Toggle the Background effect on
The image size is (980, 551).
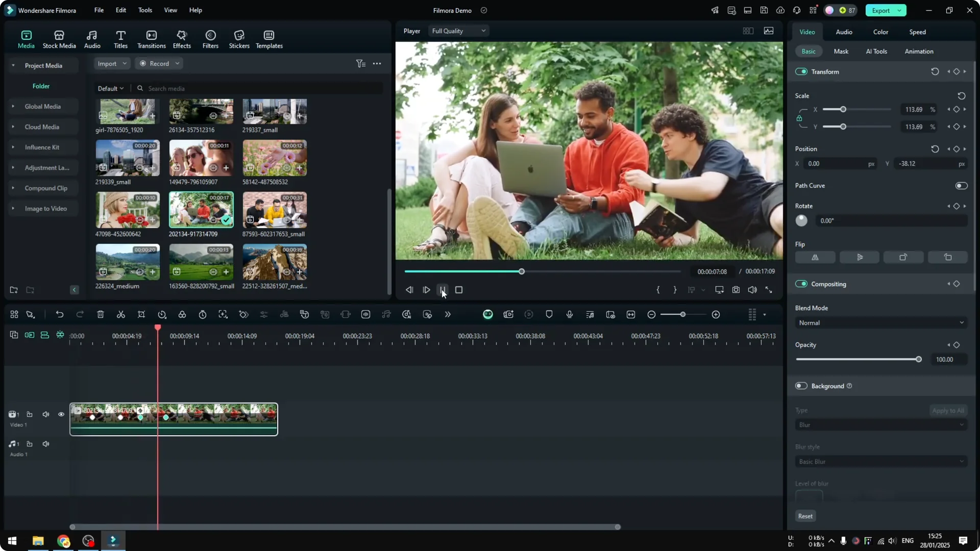[x=801, y=386]
